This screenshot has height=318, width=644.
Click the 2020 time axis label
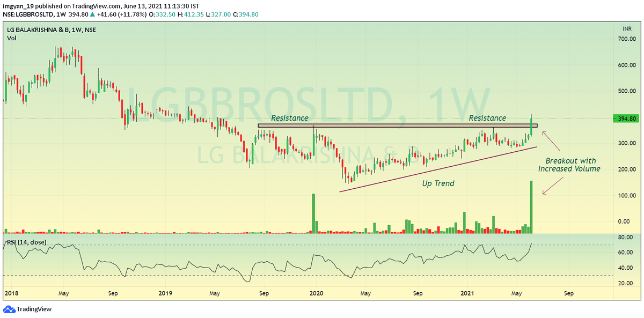tap(317, 294)
